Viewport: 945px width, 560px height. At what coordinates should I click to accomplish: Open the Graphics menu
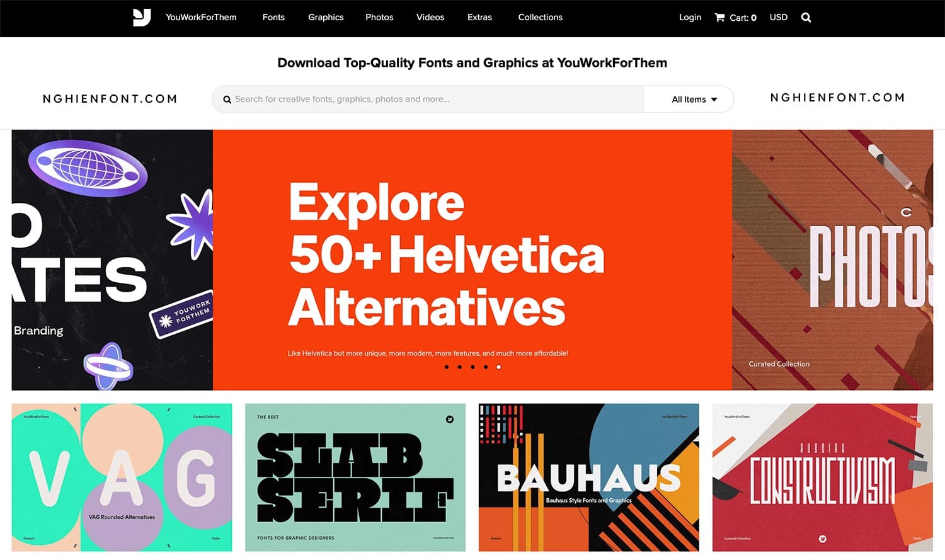point(326,17)
